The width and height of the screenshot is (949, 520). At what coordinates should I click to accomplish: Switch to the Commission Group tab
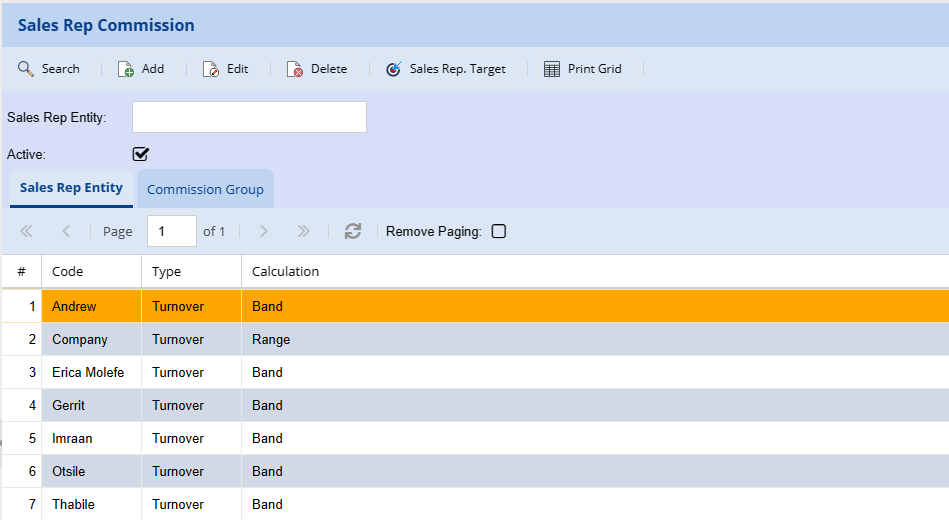pos(205,189)
